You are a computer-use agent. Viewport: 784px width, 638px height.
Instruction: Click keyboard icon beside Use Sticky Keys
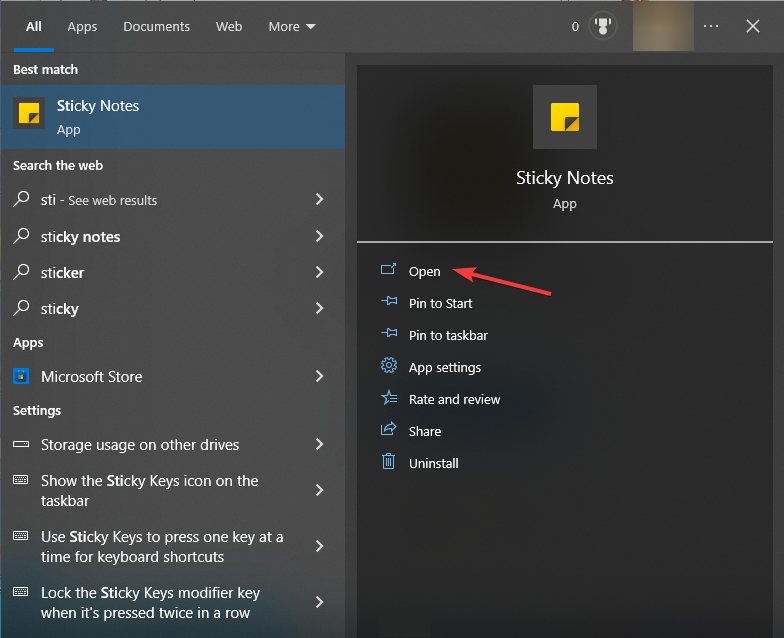pos(20,536)
